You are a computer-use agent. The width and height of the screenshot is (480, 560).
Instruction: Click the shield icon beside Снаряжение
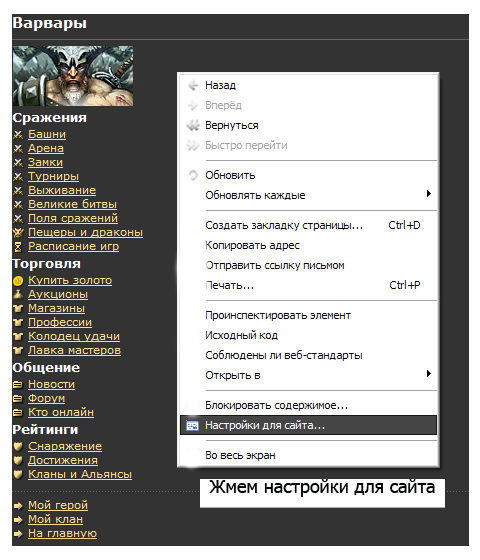(x=18, y=446)
